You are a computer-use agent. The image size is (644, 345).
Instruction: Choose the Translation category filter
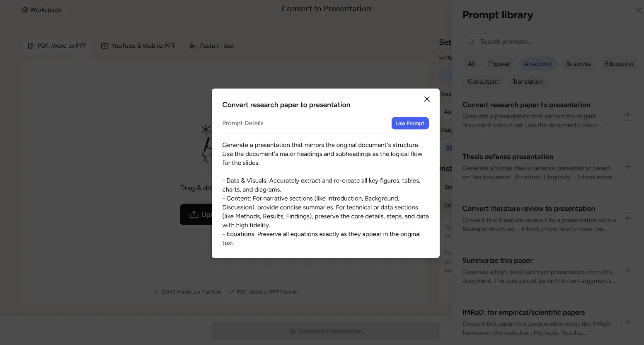click(x=528, y=82)
